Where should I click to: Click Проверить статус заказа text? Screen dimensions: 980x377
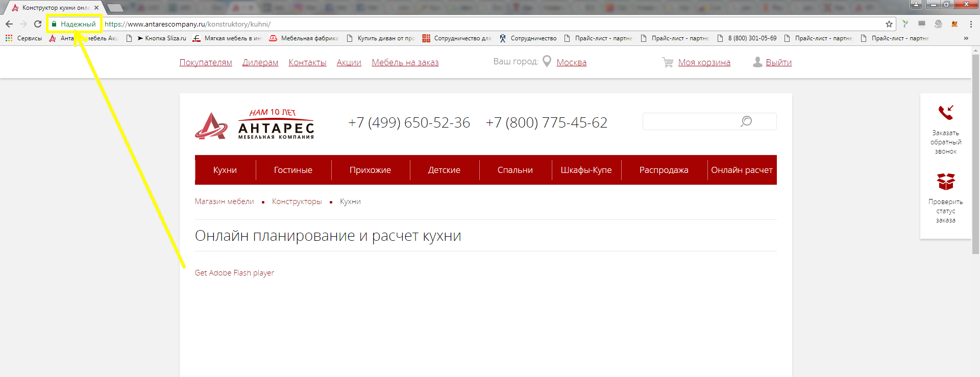coord(946,211)
